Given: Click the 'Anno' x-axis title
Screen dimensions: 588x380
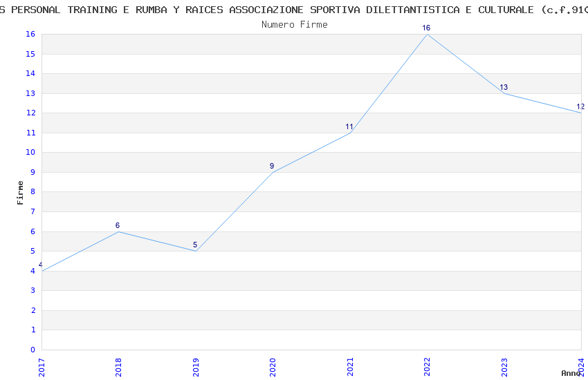Looking at the screenshot, I should click(x=571, y=373).
